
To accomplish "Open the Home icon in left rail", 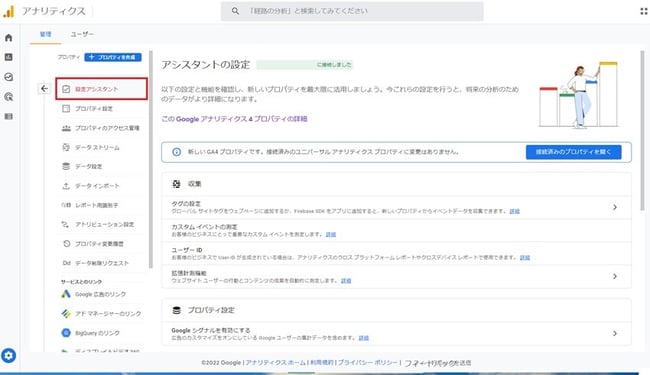I will (8, 38).
